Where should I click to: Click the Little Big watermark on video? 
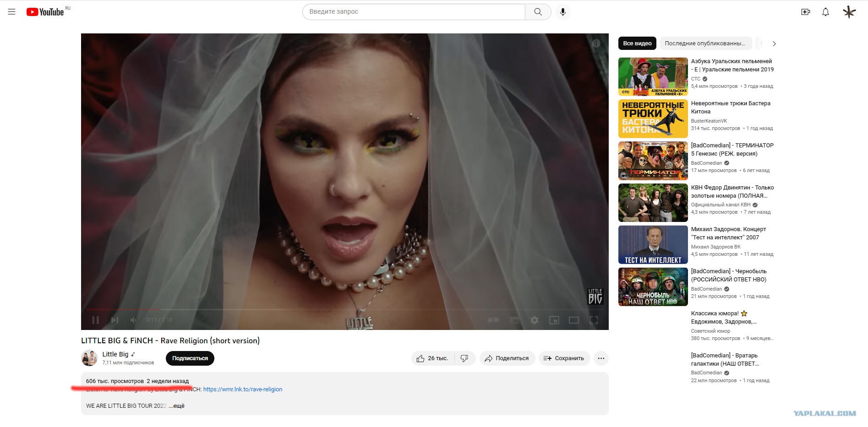595,296
